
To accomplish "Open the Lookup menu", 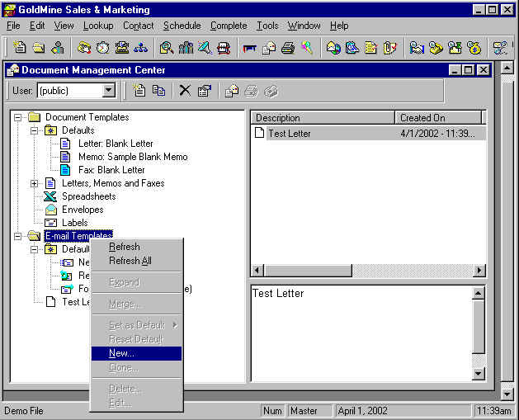I will [x=98, y=26].
